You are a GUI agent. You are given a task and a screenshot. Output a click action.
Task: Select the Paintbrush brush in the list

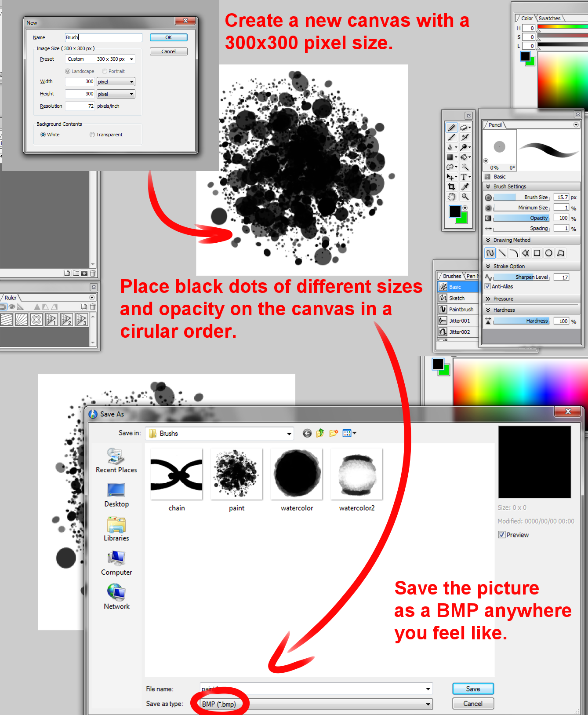461,310
